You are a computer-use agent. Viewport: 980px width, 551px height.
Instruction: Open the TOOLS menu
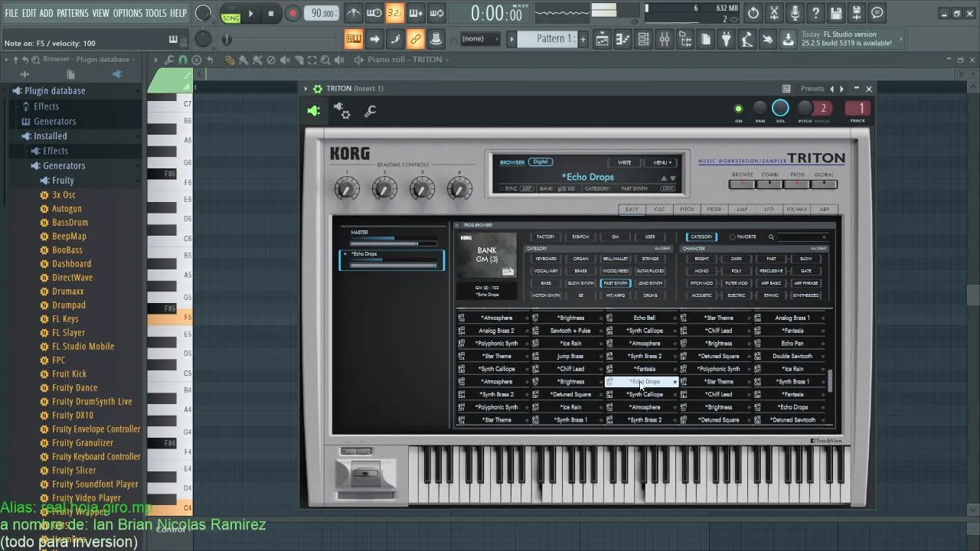[155, 13]
